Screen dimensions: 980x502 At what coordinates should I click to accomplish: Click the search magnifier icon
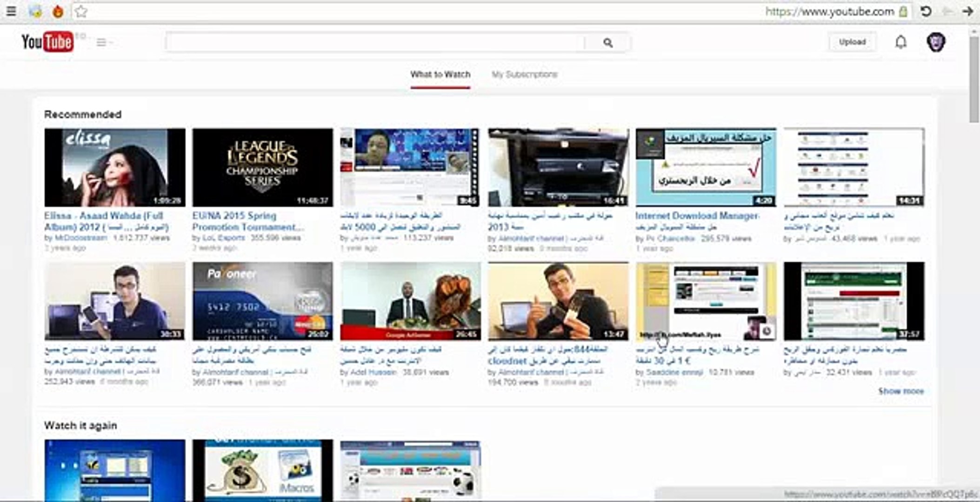608,43
